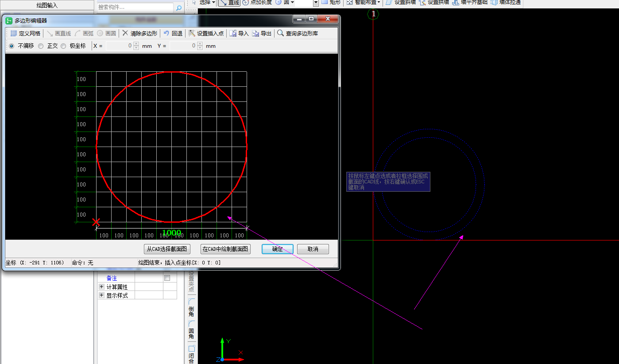Image resolution: width=619 pixels, height=364 pixels.
Task: Click 确定 to confirm polygon
Action: [278, 249]
